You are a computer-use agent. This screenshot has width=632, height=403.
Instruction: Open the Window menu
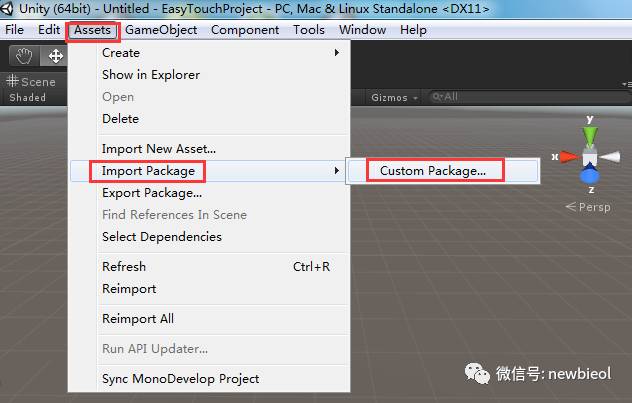[363, 30]
